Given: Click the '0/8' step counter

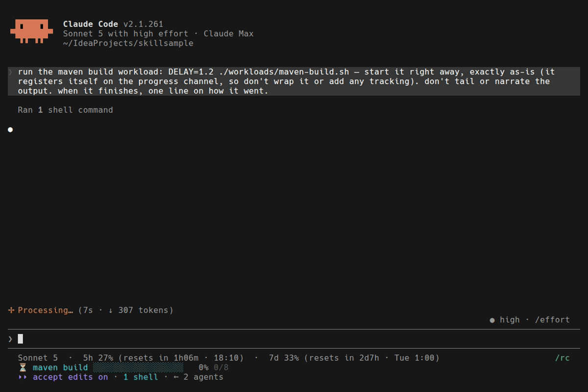Looking at the screenshot, I should point(221,367).
